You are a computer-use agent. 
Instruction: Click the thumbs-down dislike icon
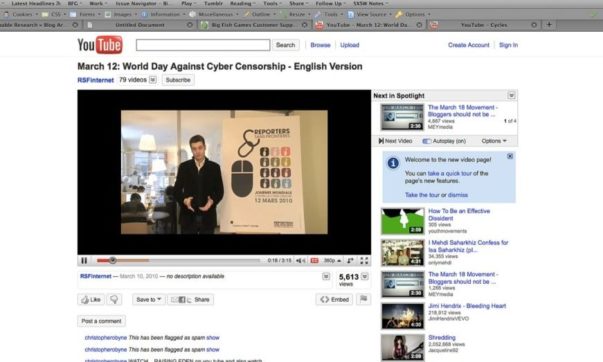[x=114, y=300]
